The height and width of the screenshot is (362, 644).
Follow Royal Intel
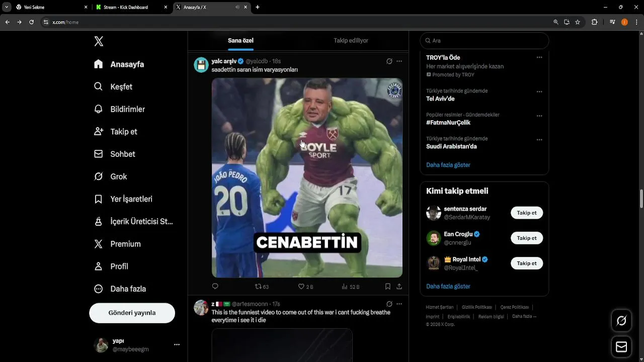(527, 263)
